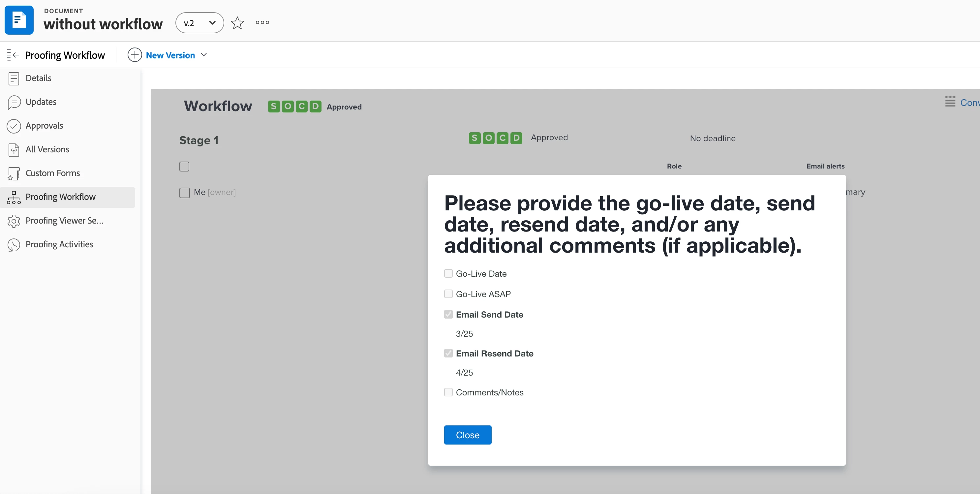Screen dimensions: 980x494
Task: Open Details in the sidebar
Action: [x=38, y=78]
